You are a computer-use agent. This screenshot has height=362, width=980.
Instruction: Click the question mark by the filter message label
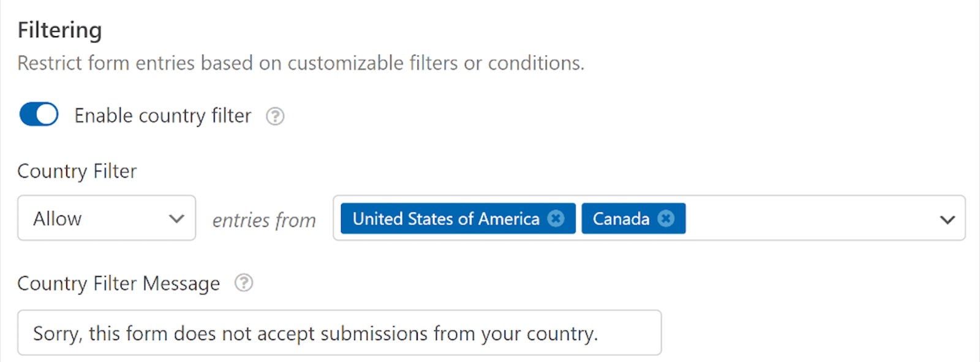click(x=243, y=283)
